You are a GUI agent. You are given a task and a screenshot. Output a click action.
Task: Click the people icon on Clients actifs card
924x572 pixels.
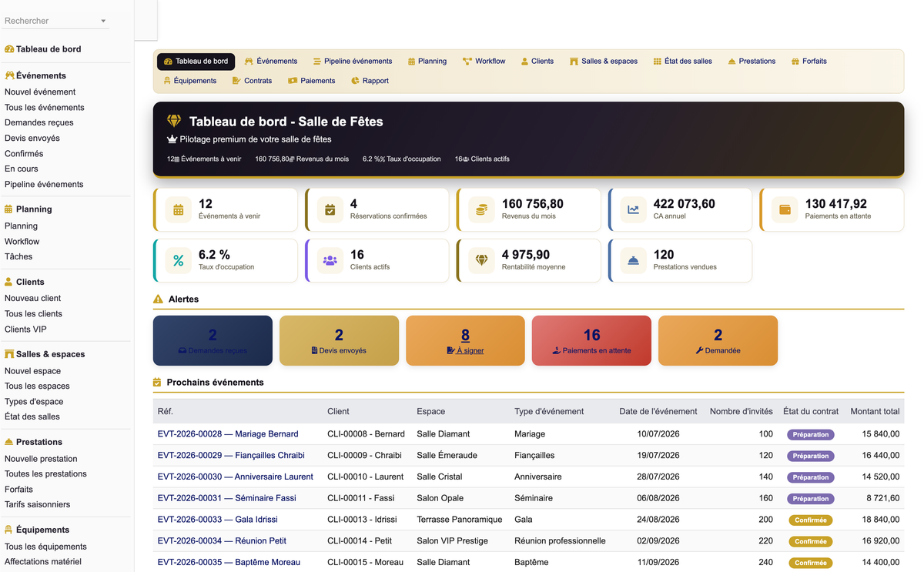click(330, 260)
